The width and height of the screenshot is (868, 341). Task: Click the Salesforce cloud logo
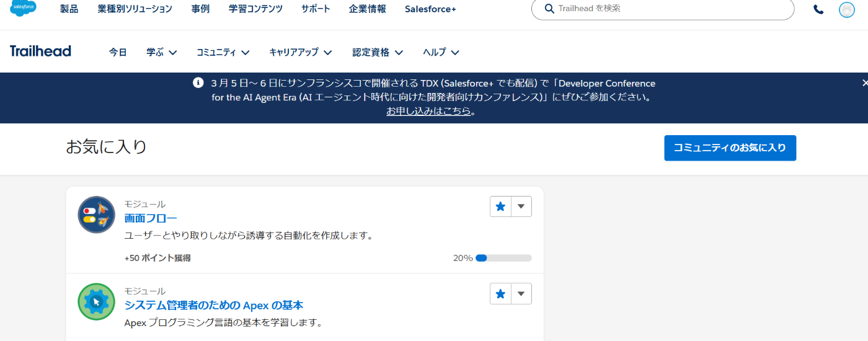pyautogui.click(x=23, y=7)
